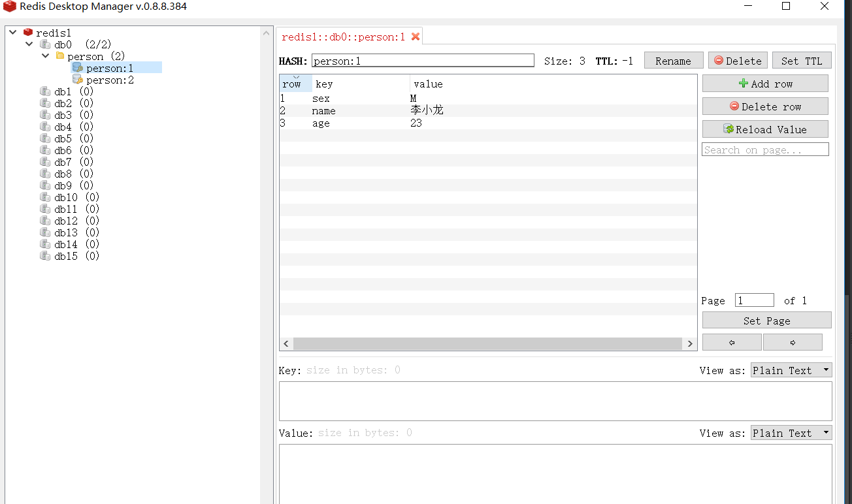Click the db2 database icon
The height and width of the screenshot is (504, 852).
(45, 103)
